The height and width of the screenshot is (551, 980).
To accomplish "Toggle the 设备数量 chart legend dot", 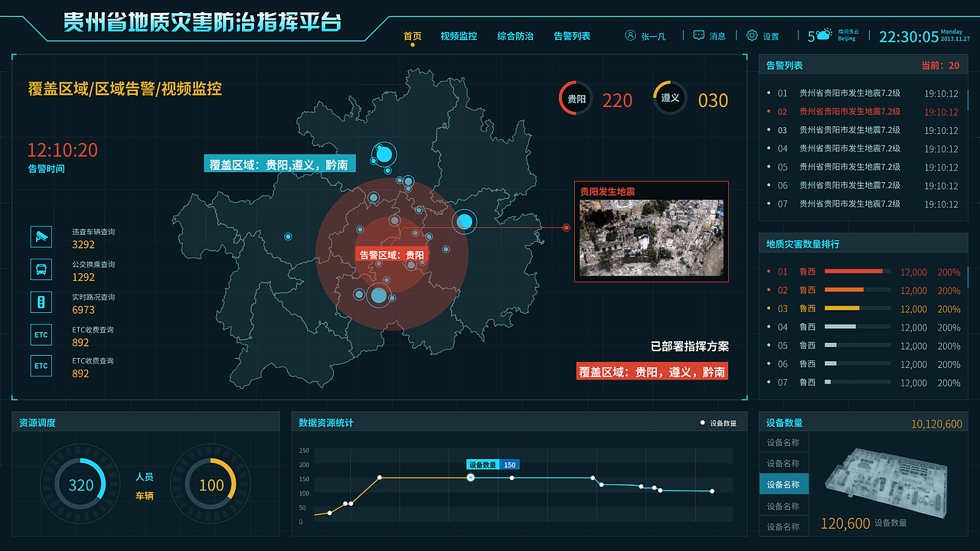I will [702, 422].
